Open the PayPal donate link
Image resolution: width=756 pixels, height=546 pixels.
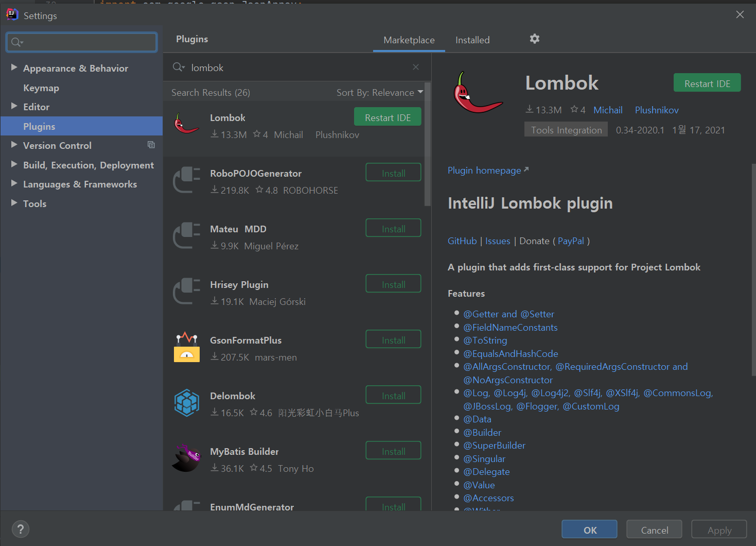(571, 241)
